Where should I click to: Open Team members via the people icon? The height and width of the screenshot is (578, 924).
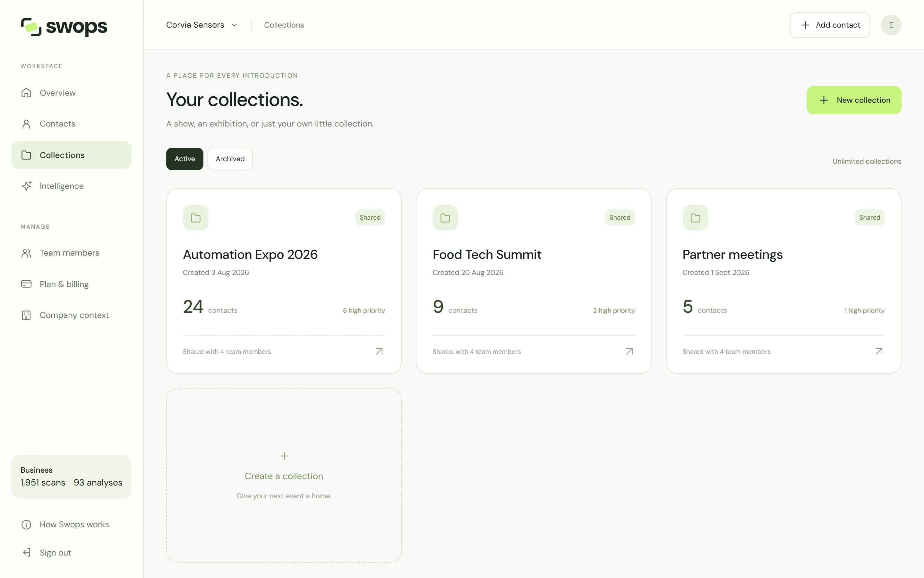coord(26,253)
